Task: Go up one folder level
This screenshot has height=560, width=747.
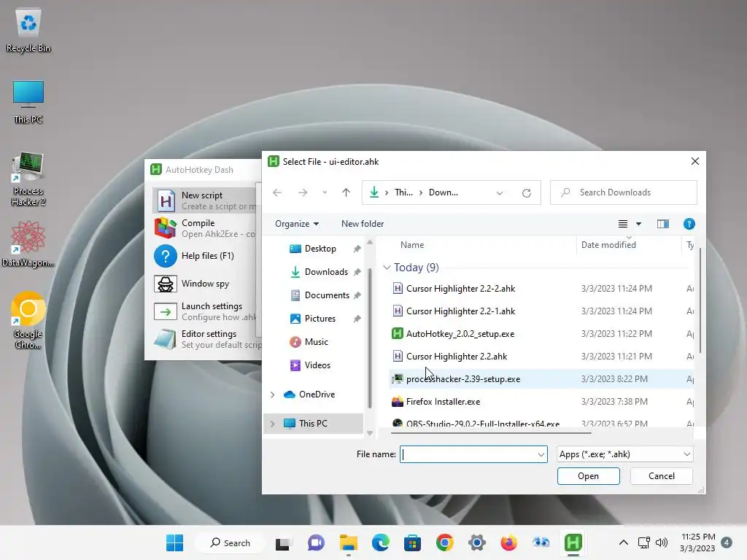Action: click(346, 192)
